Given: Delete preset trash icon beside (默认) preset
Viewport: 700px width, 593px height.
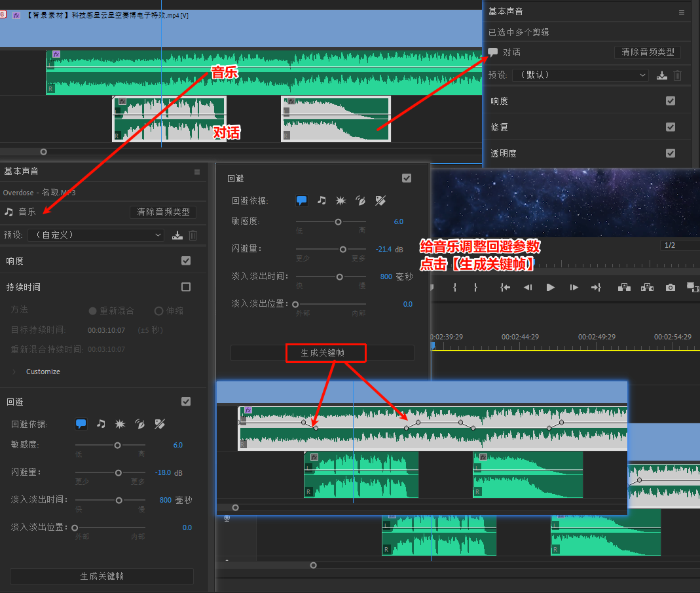Looking at the screenshot, I should [x=677, y=75].
